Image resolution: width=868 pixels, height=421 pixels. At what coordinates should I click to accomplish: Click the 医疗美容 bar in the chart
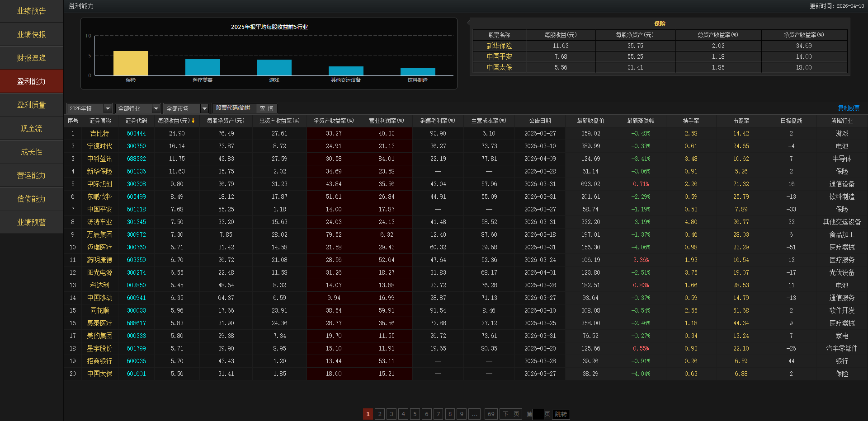click(203, 67)
